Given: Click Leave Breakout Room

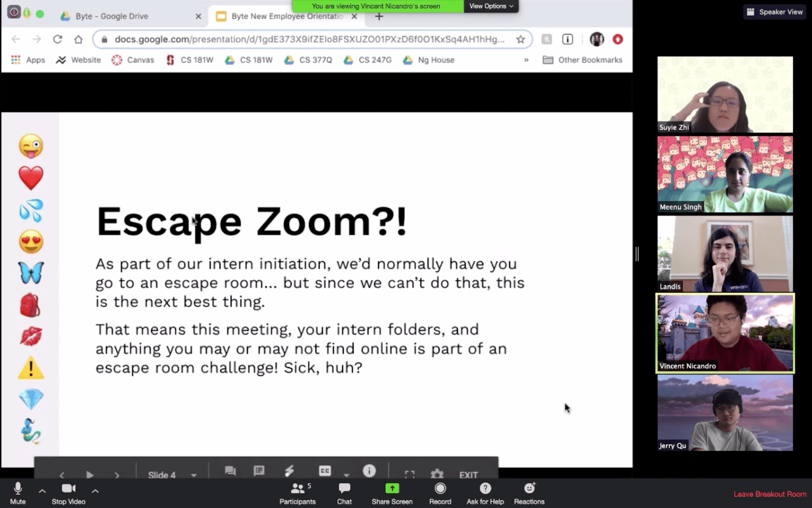Looking at the screenshot, I should (769, 494).
